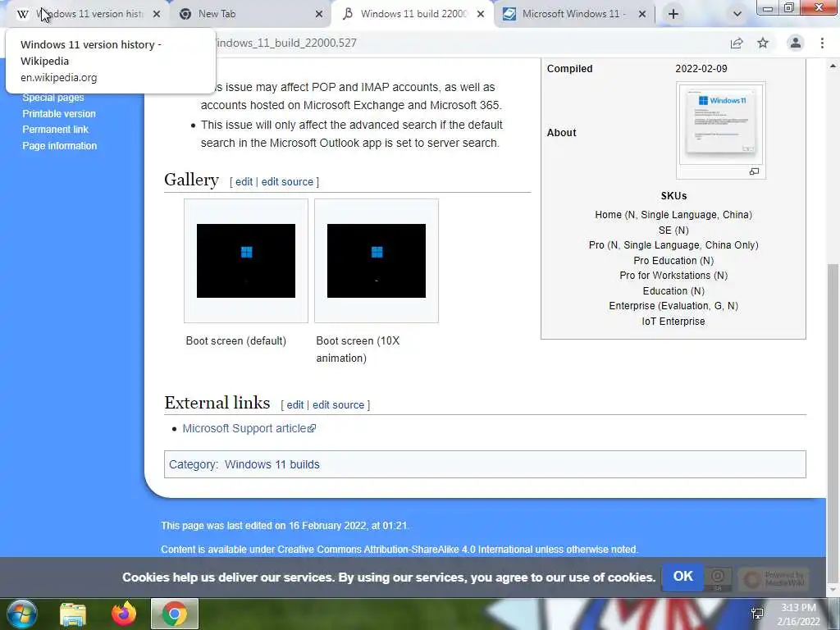Open the Chrome profile icon
840x630 pixels.
point(796,43)
